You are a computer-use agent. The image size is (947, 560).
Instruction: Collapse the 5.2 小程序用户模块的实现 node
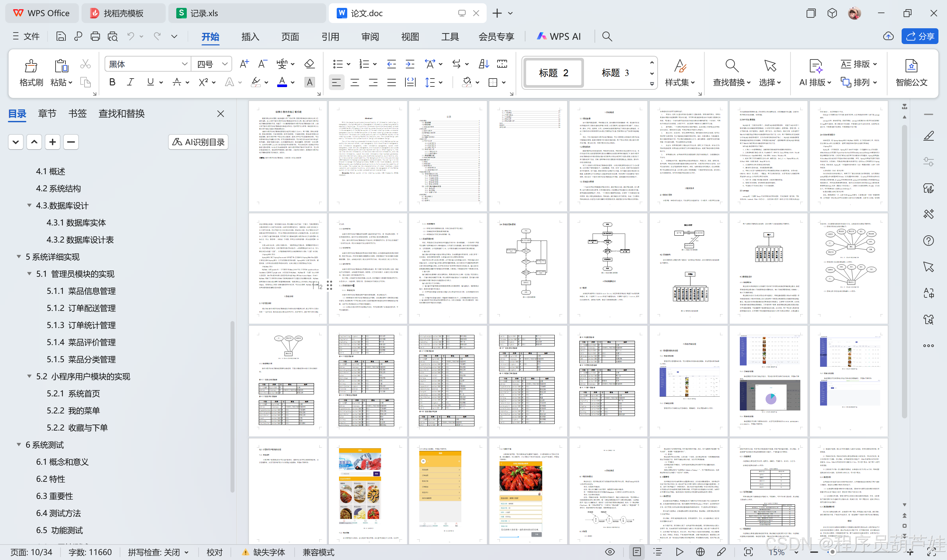[x=30, y=376]
